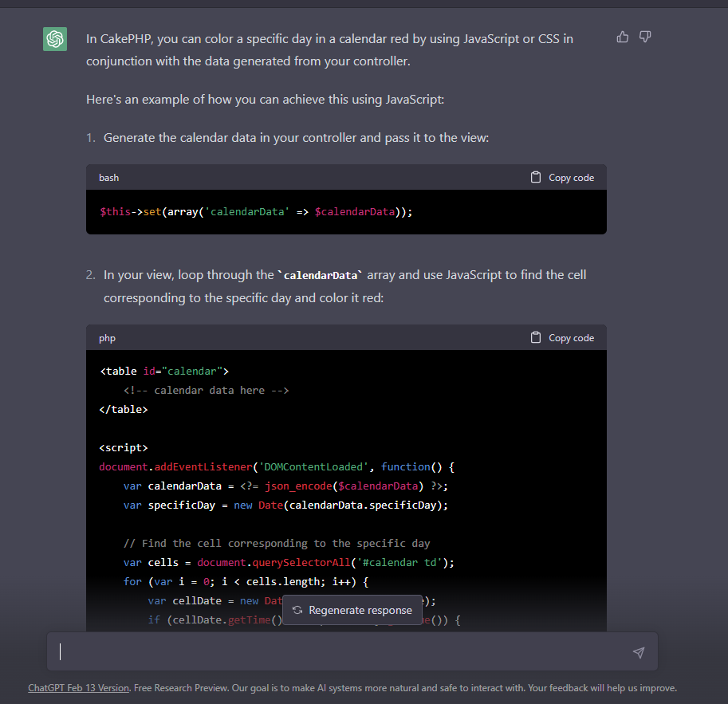Click the Regenerate response button
Screen dimensions: 728x704
coord(352,609)
